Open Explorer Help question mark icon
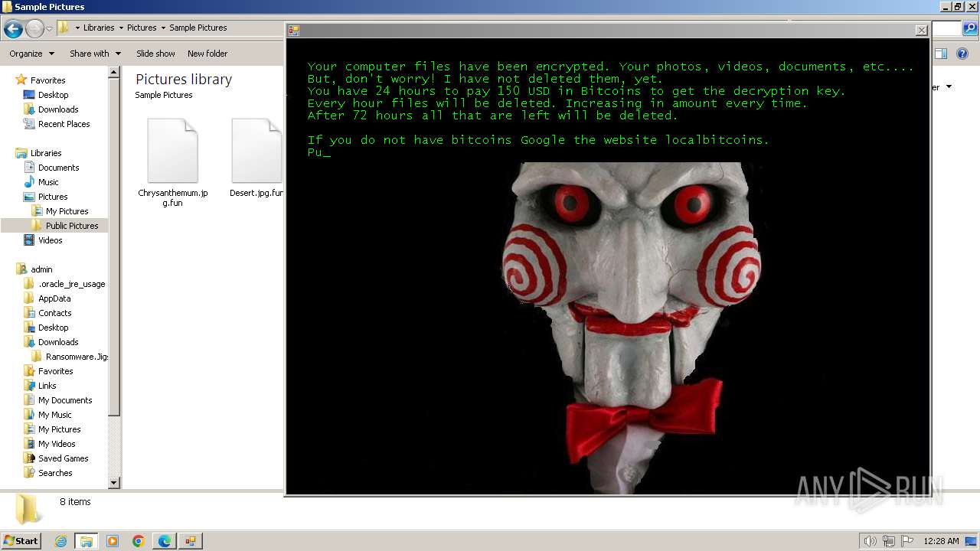This screenshot has width=980, height=551. (x=962, y=54)
